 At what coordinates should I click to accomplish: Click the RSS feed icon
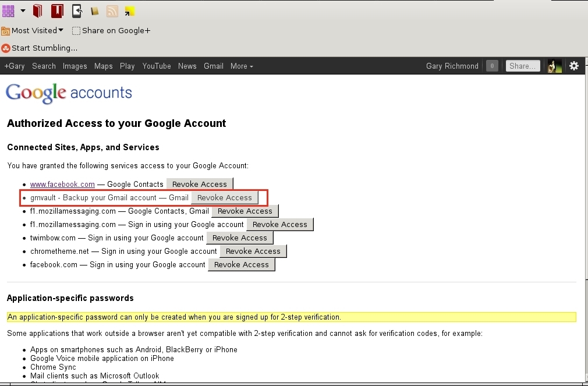tap(112, 11)
